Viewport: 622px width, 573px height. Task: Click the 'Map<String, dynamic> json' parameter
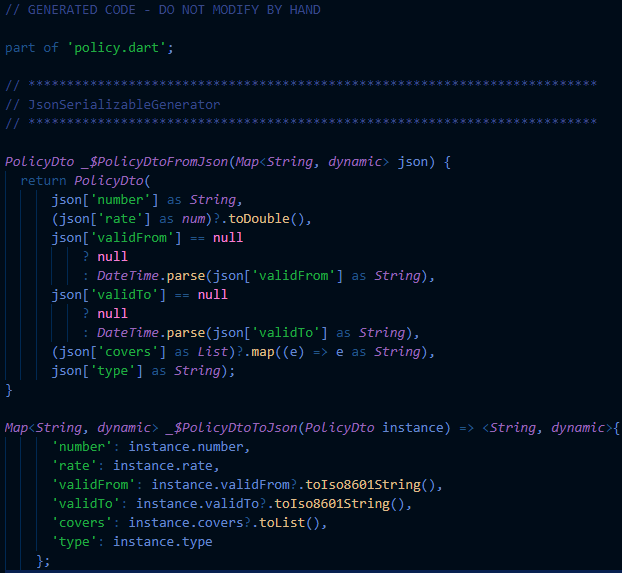(331, 162)
